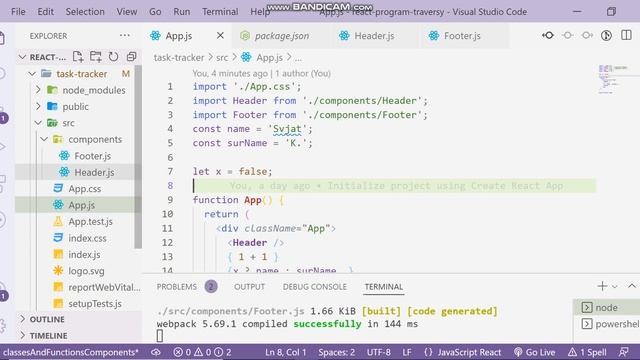Image resolution: width=640 pixels, height=360 pixels.
Task: Switch branch classesAndFunctionsComponents
Action: (70, 352)
